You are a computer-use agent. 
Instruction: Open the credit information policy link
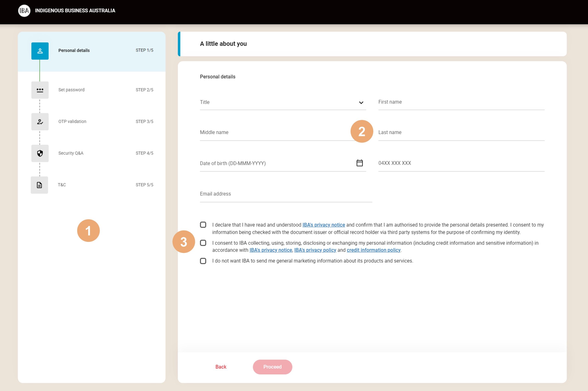(373, 250)
